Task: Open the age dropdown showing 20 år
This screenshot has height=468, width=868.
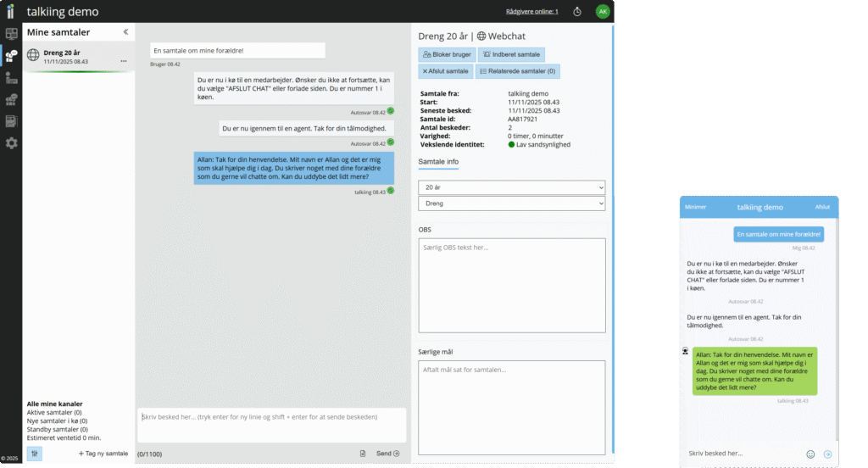Action: [512, 187]
